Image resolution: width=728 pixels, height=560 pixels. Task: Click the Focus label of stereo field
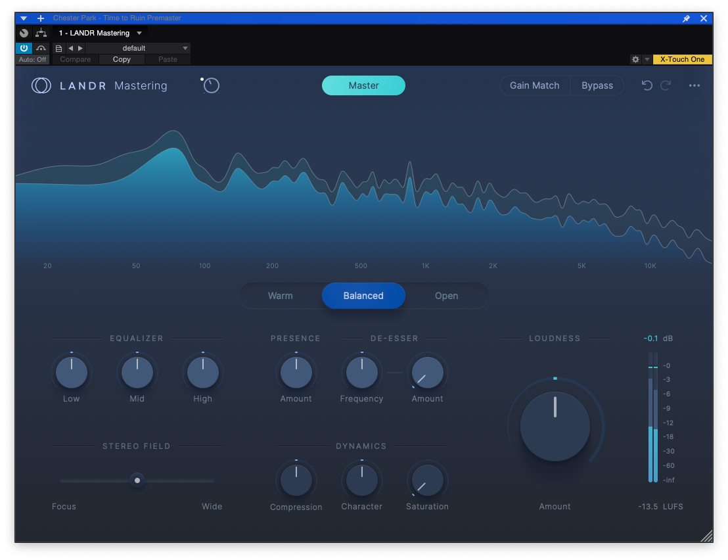[x=64, y=507]
